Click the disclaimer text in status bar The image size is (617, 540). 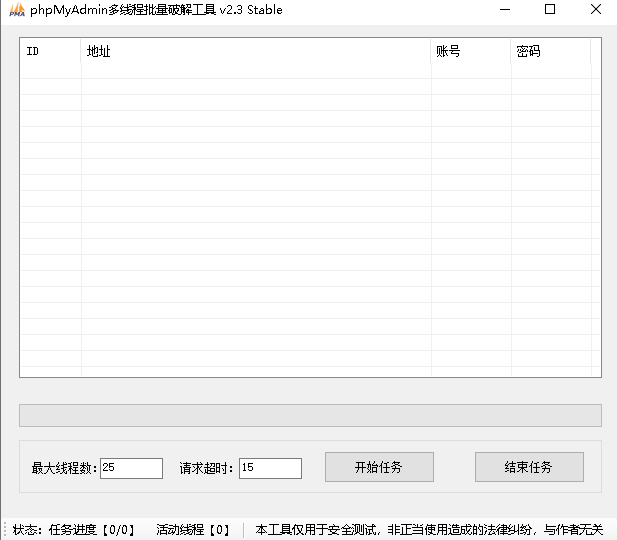[x=429, y=530]
